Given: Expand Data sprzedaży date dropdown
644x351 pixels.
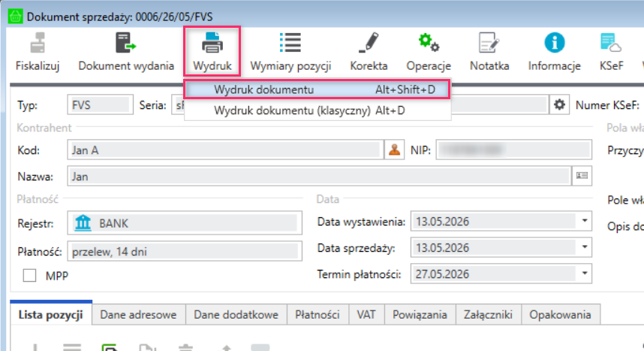Looking at the screenshot, I should point(585,247).
